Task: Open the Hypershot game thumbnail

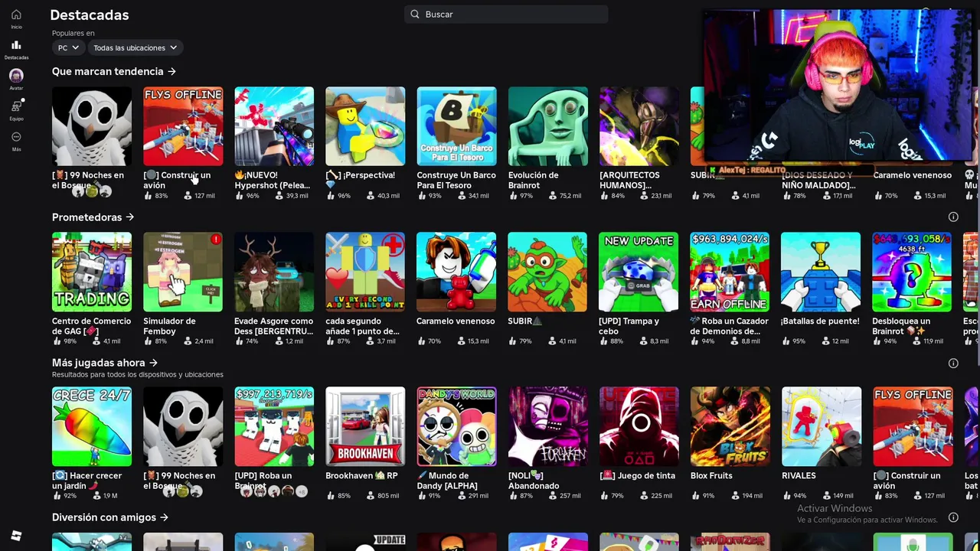Action: point(274,126)
